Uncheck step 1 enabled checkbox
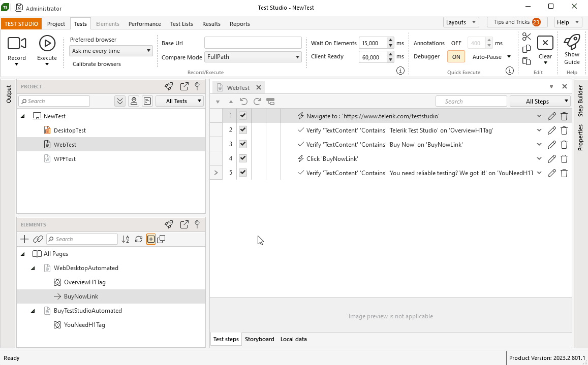This screenshot has height=365, width=588. (x=243, y=115)
